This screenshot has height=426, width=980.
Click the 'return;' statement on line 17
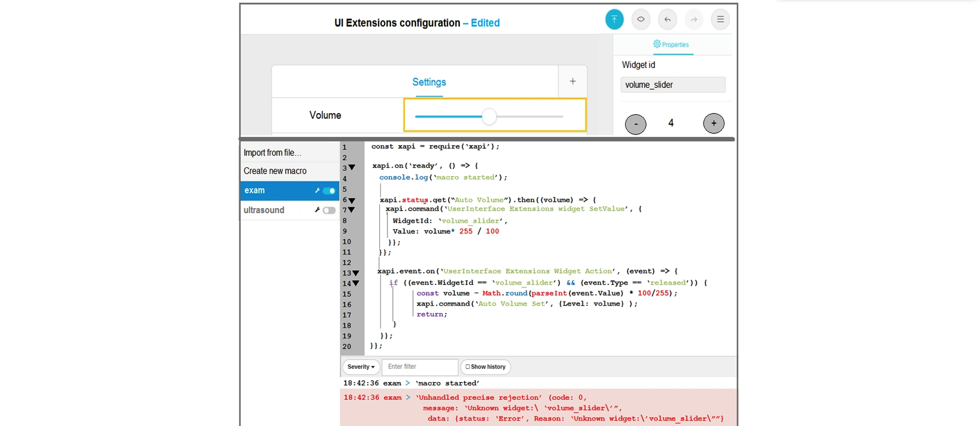(432, 314)
